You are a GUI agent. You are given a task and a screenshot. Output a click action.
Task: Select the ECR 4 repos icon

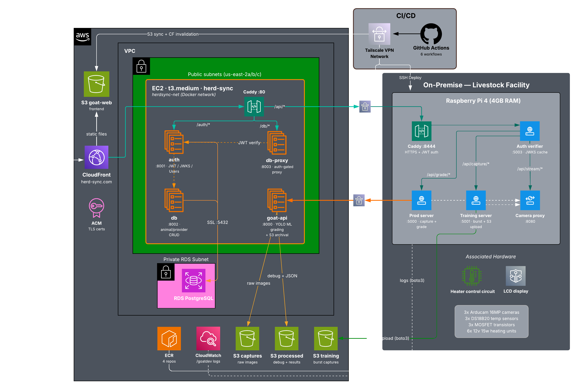pos(169,339)
